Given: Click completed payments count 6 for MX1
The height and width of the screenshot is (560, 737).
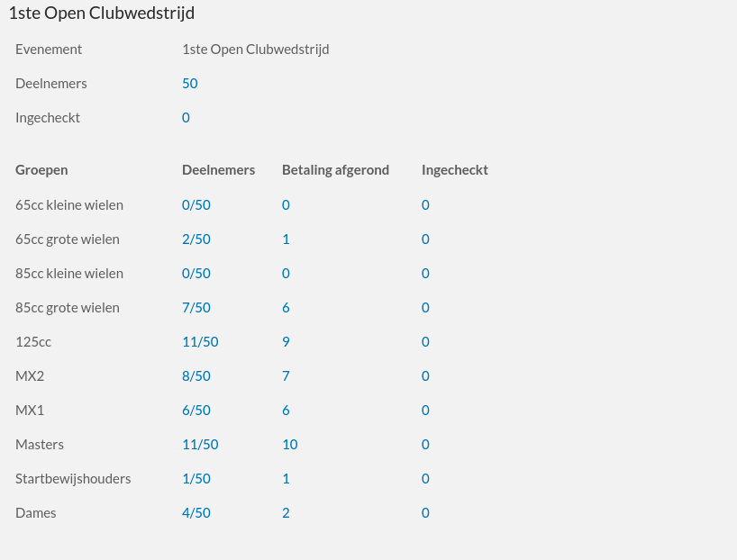Looking at the screenshot, I should tap(286, 411).
